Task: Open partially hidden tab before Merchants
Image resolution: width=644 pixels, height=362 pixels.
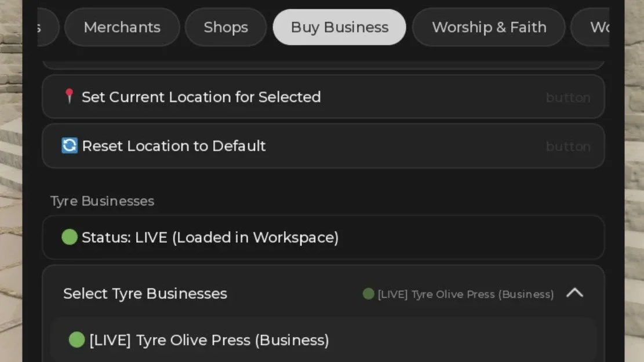Action: tap(48, 27)
